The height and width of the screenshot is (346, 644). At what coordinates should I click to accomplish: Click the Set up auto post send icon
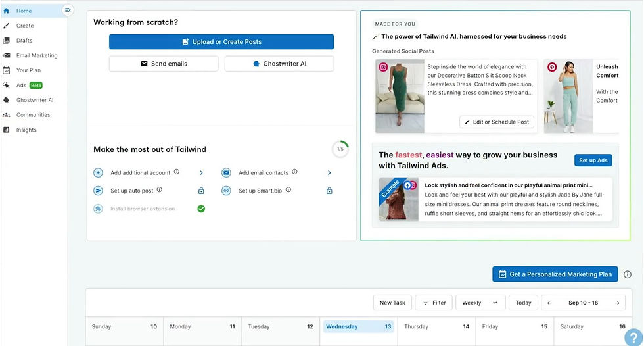(98, 191)
